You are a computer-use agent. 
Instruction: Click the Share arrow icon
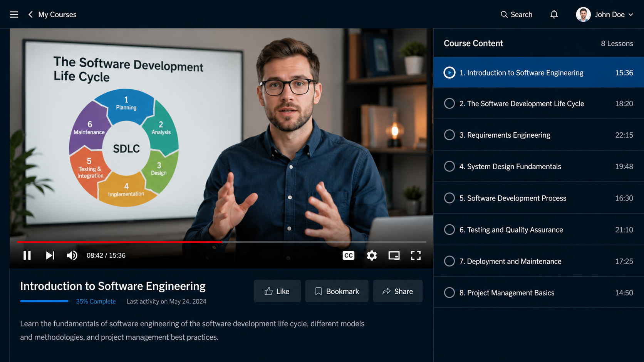point(386,291)
